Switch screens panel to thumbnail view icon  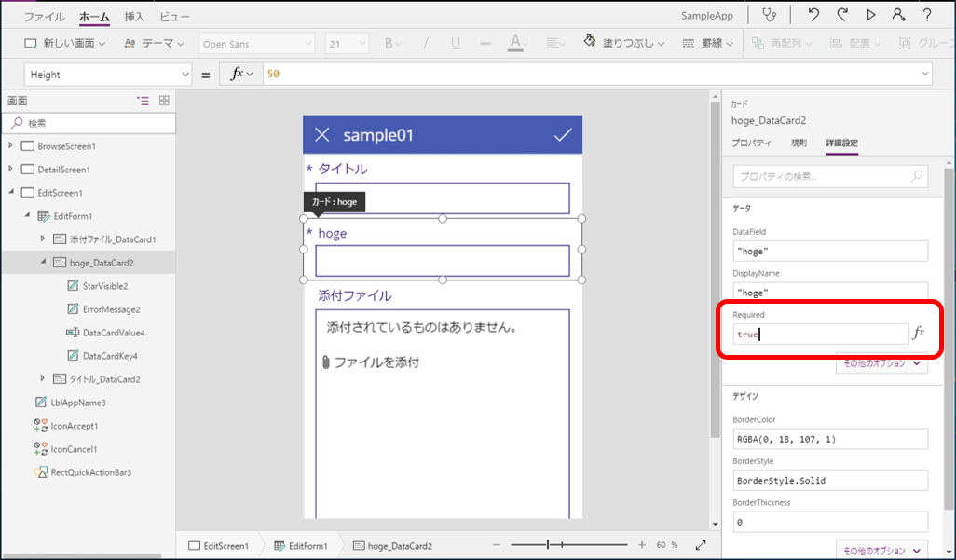click(165, 99)
